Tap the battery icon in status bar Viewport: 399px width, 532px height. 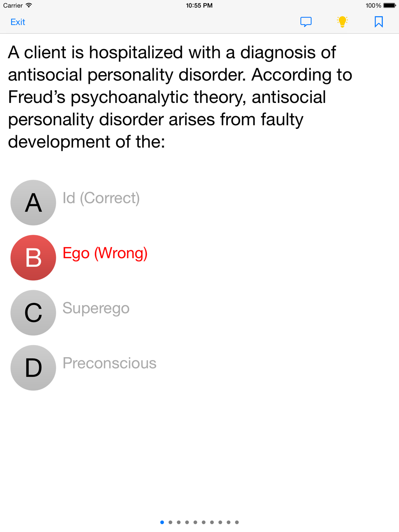click(x=389, y=6)
